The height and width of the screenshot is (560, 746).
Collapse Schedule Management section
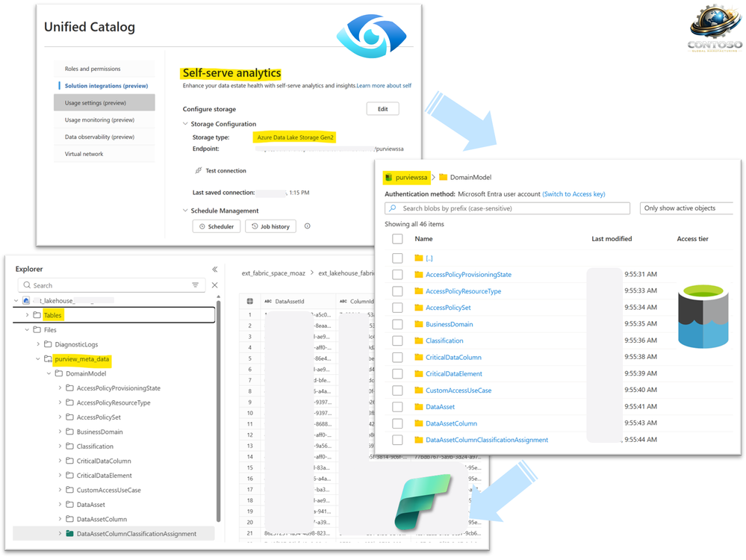pyautogui.click(x=185, y=211)
